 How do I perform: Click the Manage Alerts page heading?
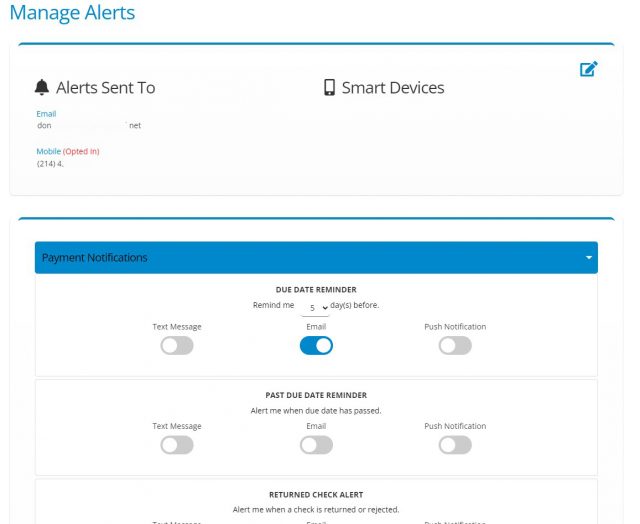(72, 14)
